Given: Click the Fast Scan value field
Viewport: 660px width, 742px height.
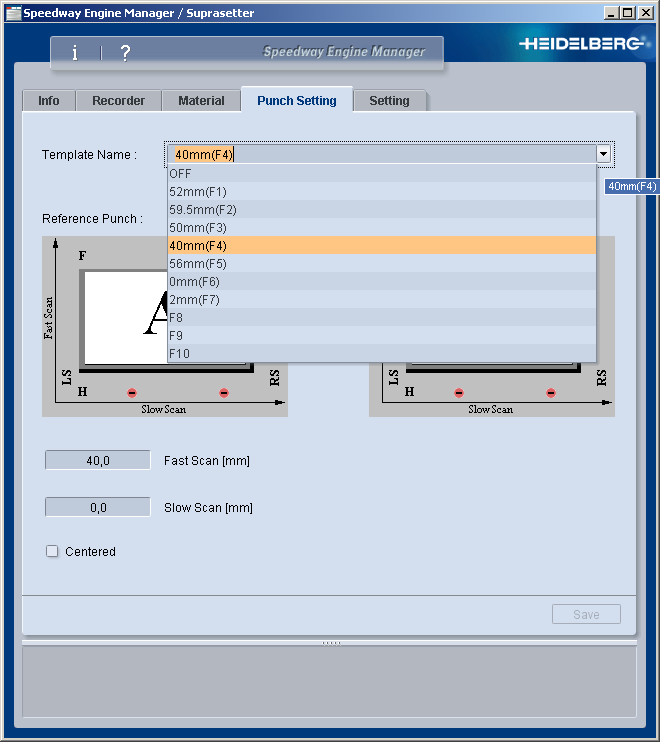Looking at the screenshot, I should click(98, 460).
